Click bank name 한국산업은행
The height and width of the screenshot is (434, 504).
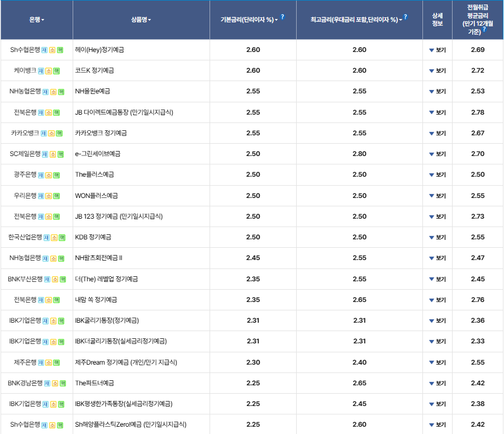coord(25,237)
